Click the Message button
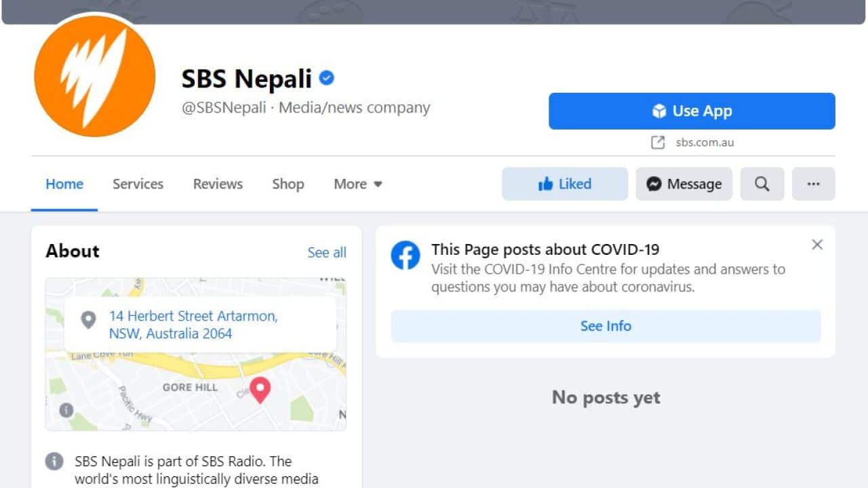The height and width of the screenshot is (488, 868). [x=684, y=184]
